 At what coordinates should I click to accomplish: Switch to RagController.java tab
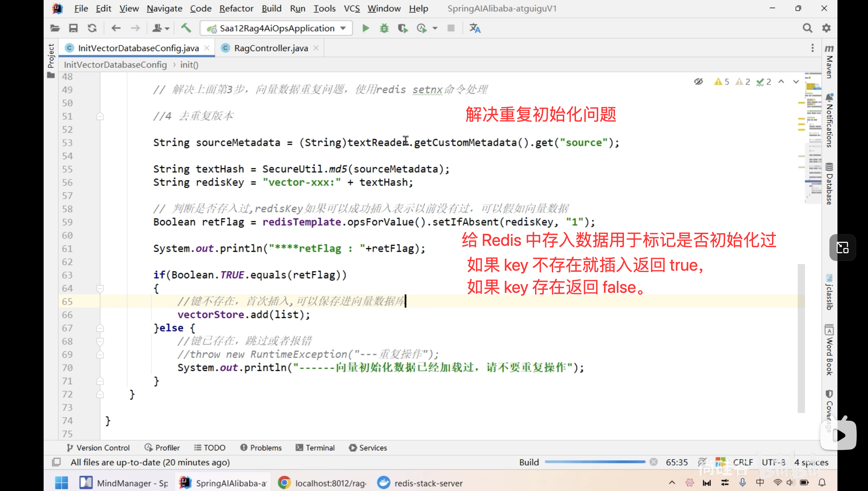271,48
